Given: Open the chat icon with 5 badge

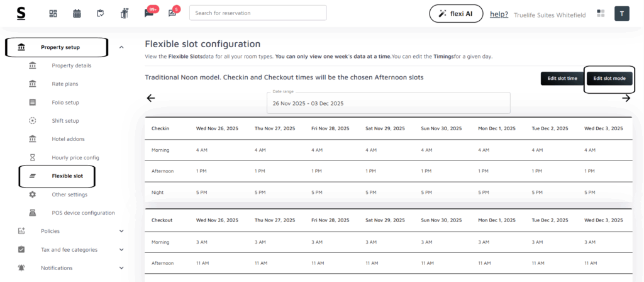Looking at the screenshot, I should click(172, 13).
